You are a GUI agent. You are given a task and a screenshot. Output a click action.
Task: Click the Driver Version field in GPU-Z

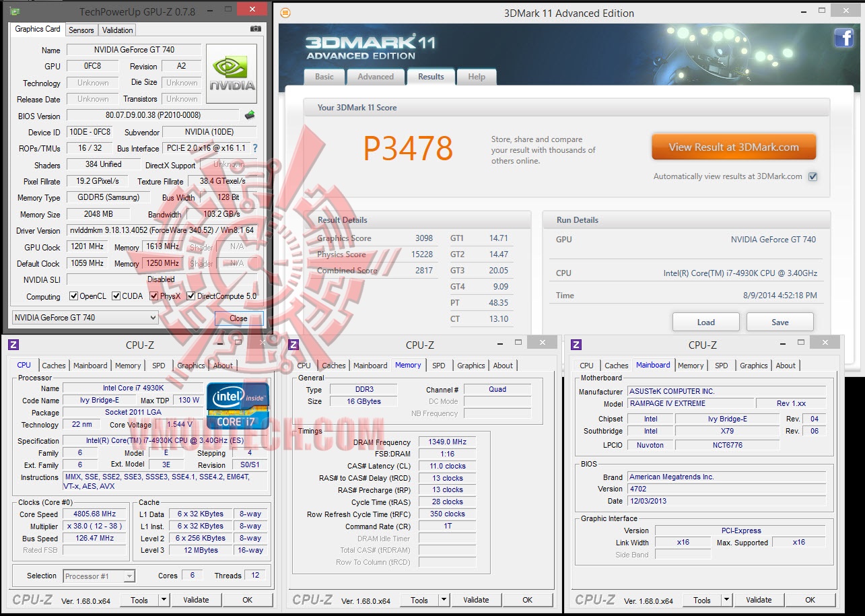162,230
